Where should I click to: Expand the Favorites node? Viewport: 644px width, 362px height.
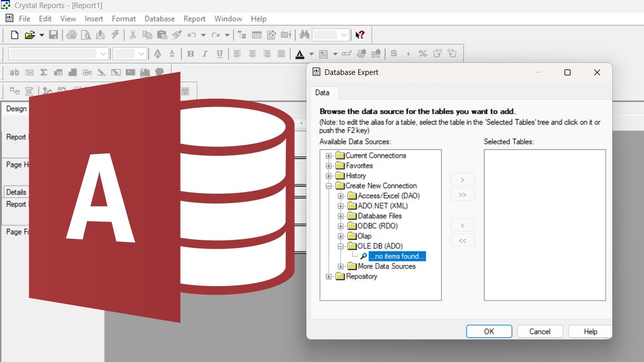point(329,166)
